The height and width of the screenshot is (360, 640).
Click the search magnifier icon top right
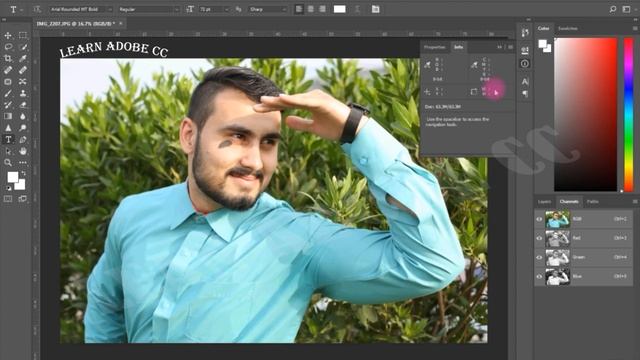click(613, 9)
